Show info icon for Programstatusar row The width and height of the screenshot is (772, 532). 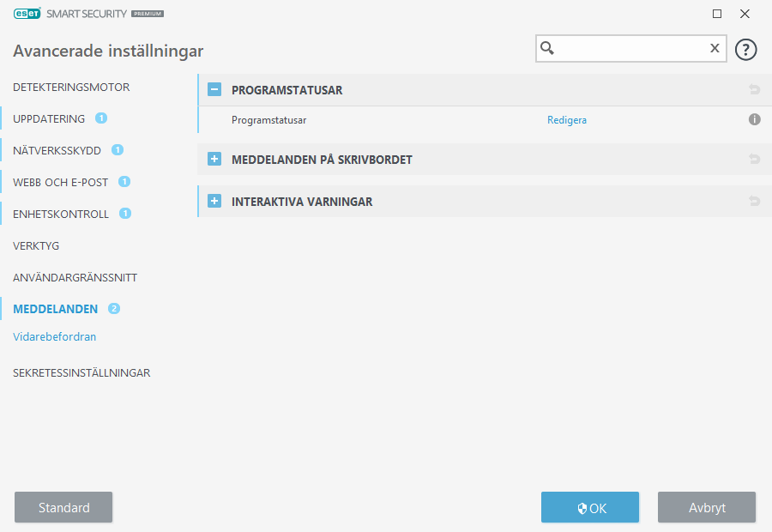(754, 119)
